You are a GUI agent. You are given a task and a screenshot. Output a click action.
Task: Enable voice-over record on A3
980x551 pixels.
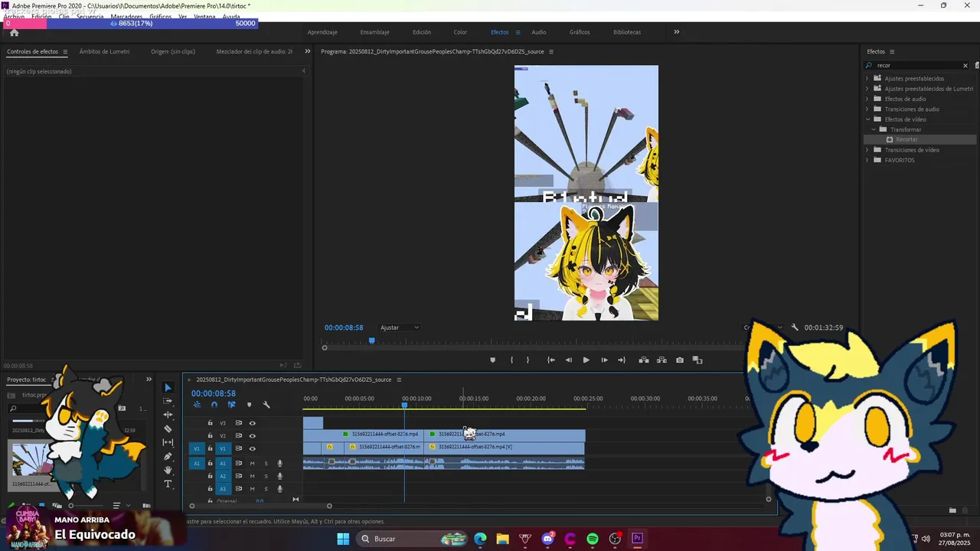click(x=279, y=488)
